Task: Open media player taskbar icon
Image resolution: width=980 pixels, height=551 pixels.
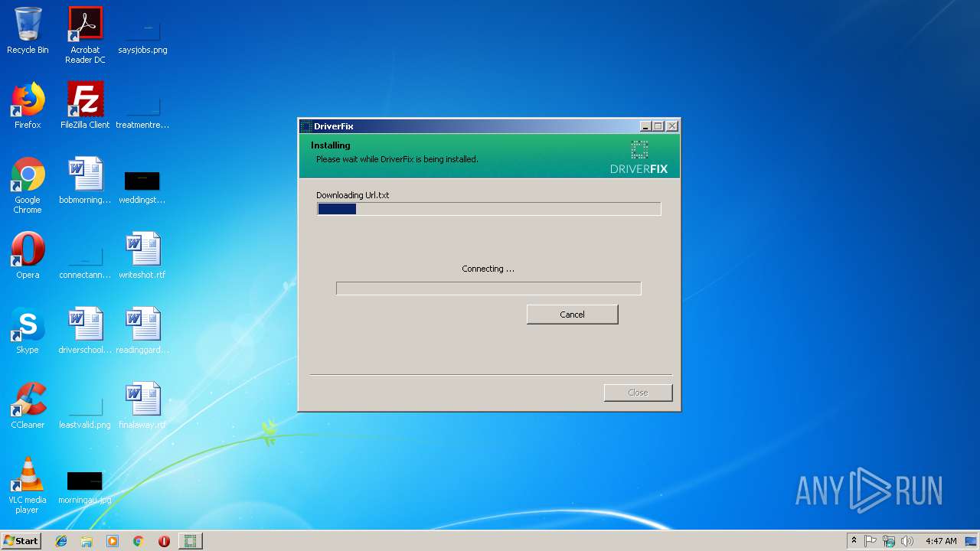Action: (113, 541)
